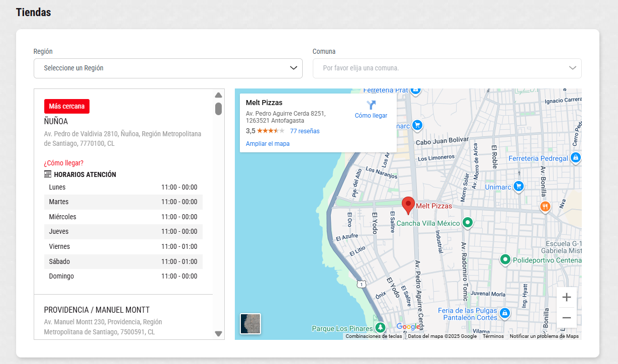This screenshot has width=618, height=364.
Task: Click the Domingo schedule row
Action: (123, 276)
